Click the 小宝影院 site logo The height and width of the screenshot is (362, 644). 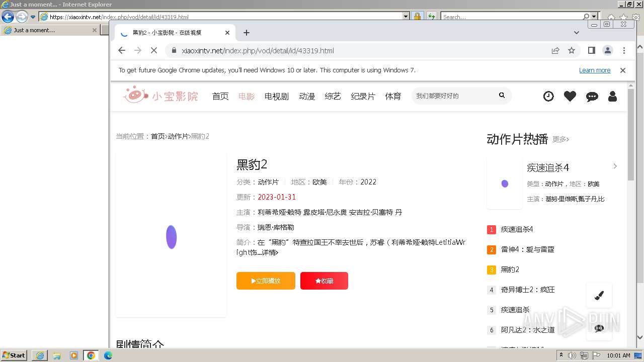click(161, 95)
